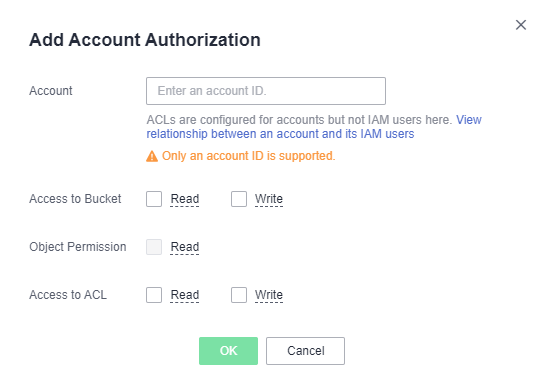
Task: Click the orange warning triangle icon
Action: tap(152, 157)
